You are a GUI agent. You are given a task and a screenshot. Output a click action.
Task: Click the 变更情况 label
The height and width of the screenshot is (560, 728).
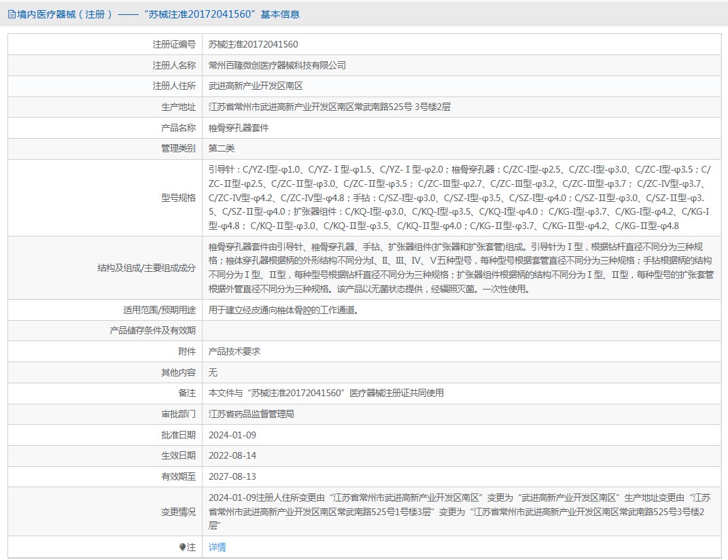[x=178, y=512]
